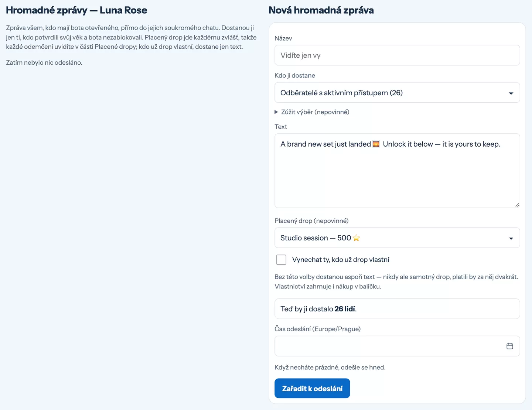The image size is (532, 410).
Task: Open the calendar picker for send time
Action: pos(509,346)
